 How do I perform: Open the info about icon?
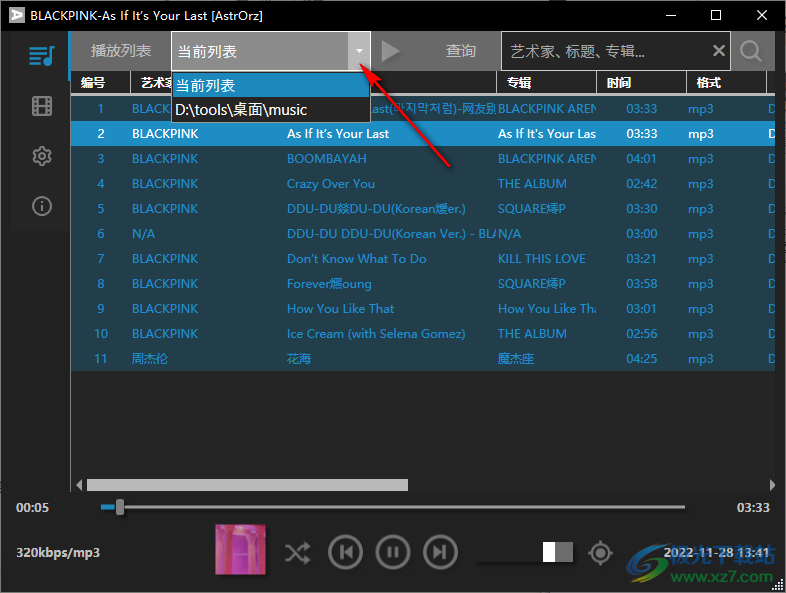42,206
